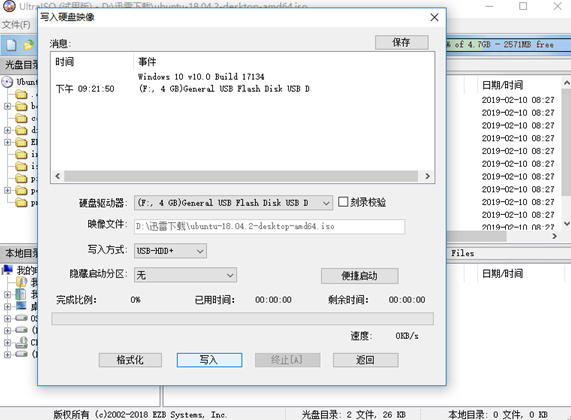571x420 pixels.
Task: Expand the fourth folder in disc tree
Action: click(7, 130)
